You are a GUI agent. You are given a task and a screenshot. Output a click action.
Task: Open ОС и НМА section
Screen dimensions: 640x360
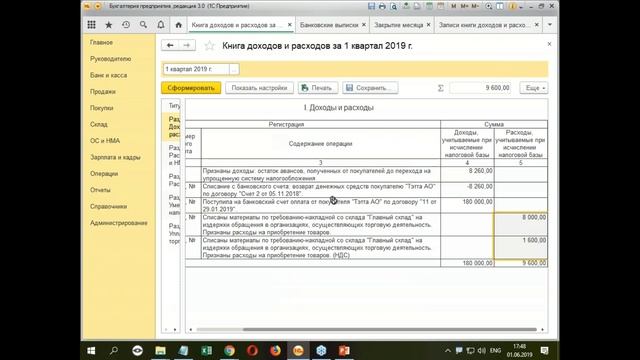[x=105, y=141]
